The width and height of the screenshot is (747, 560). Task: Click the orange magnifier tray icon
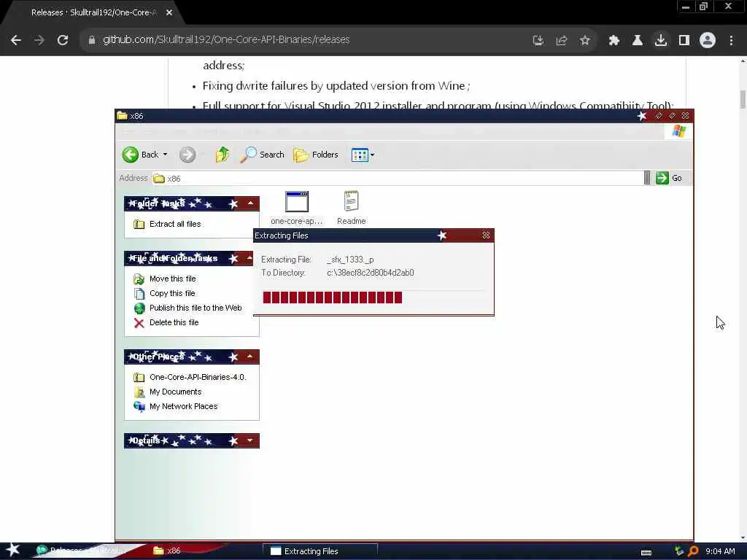[693, 551]
